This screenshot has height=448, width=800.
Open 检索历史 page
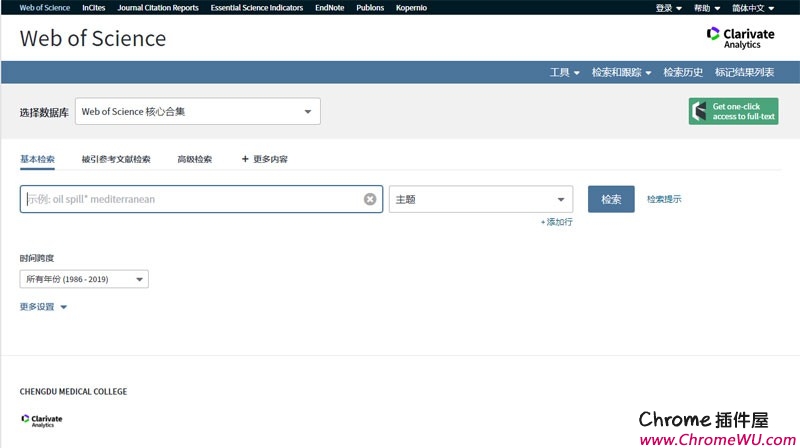point(683,72)
